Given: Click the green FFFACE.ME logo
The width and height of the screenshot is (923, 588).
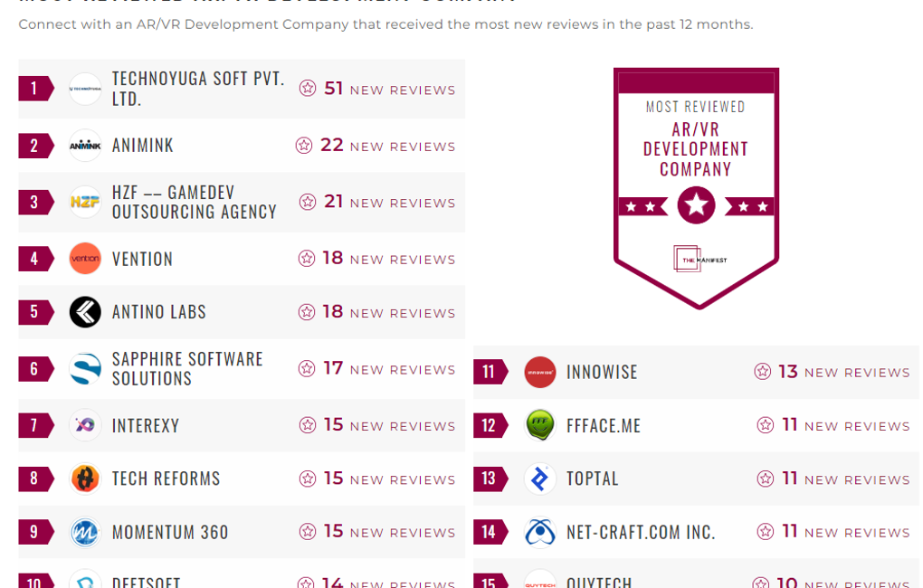Looking at the screenshot, I should point(540,425).
